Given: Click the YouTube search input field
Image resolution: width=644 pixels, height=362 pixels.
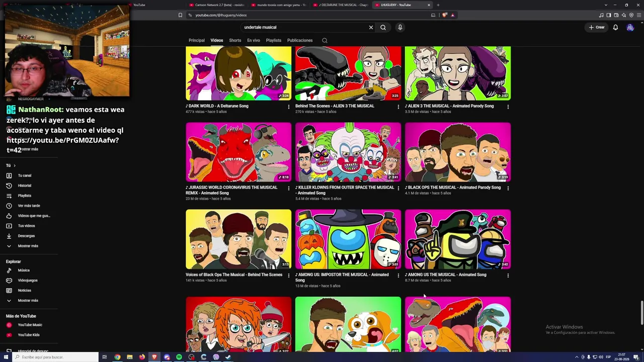Looking at the screenshot, I should point(304,27).
